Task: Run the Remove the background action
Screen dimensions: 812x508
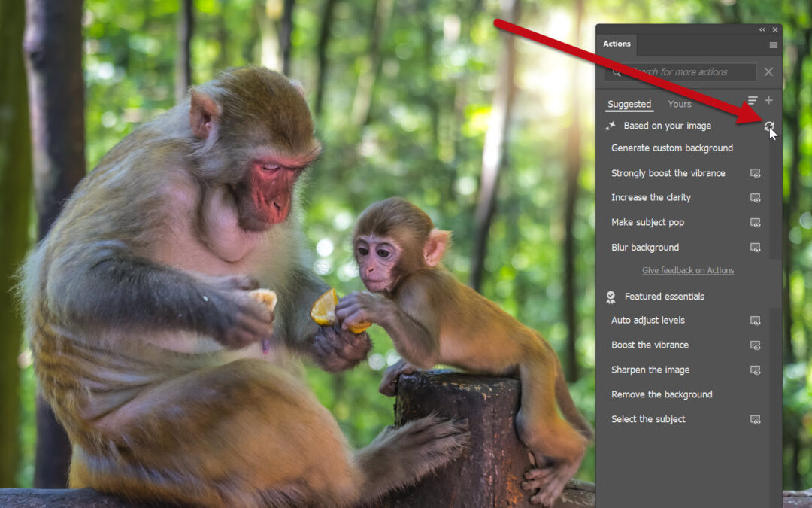Action: (x=662, y=394)
